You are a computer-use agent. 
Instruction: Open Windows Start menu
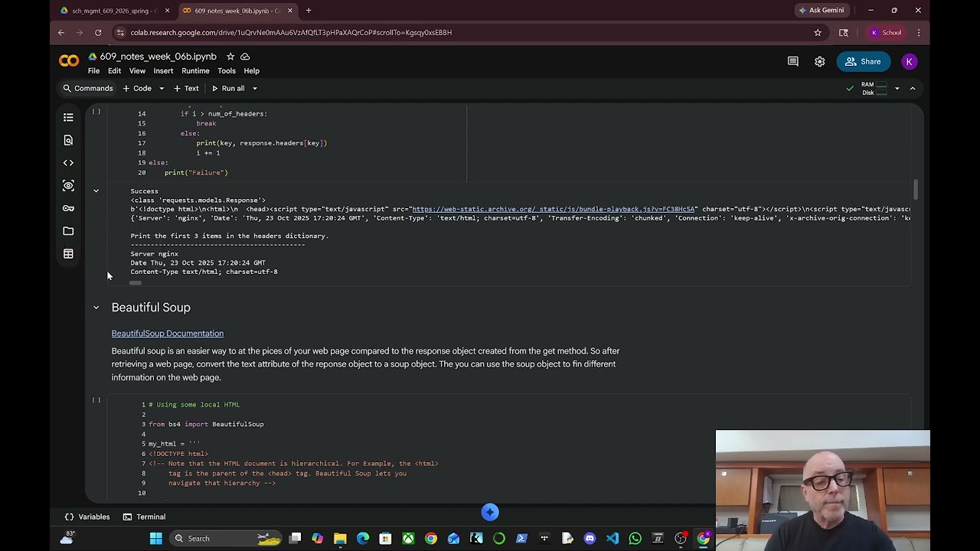tap(156, 538)
